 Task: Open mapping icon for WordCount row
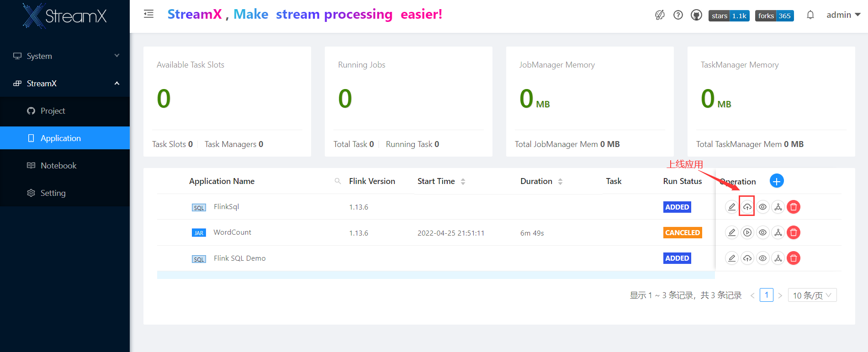778,232
